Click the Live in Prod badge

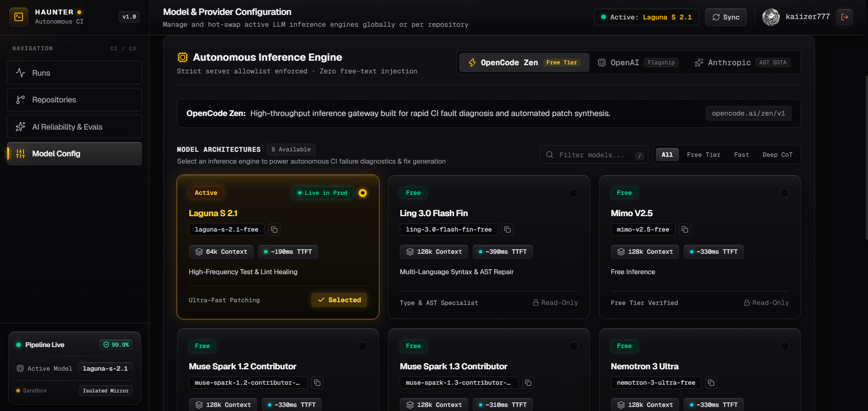point(322,193)
